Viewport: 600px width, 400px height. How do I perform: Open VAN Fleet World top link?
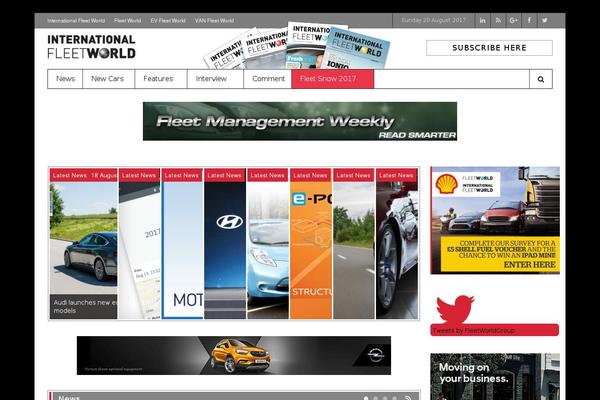214,21
